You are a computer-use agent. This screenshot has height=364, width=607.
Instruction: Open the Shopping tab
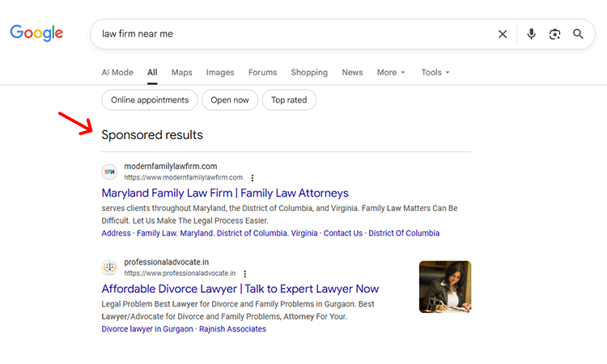click(x=309, y=72)
